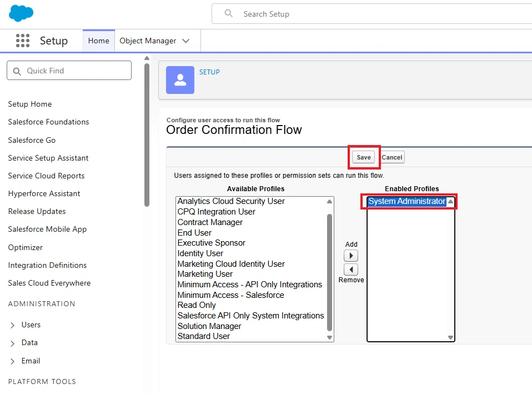Open Salesforce Mobile App
This screenshot has height=394, width=532.
[x=48, y=230]
